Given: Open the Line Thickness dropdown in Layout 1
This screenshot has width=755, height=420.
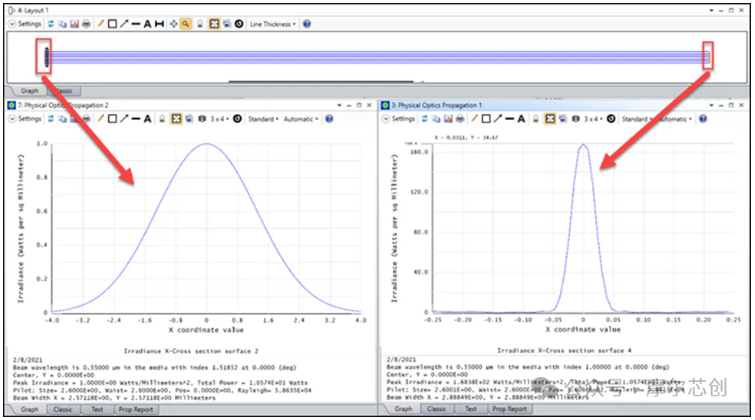Looking at the screenshot, I should tap(273, 24).
